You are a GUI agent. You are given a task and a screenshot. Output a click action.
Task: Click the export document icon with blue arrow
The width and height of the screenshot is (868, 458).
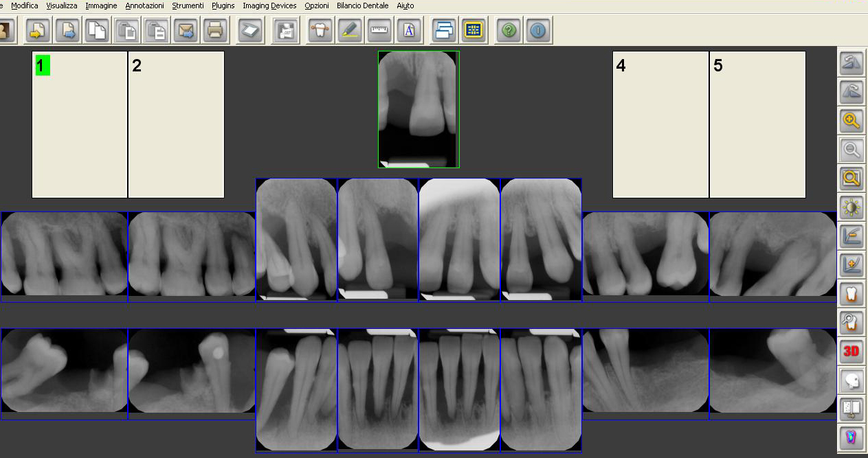click(68, 30)
